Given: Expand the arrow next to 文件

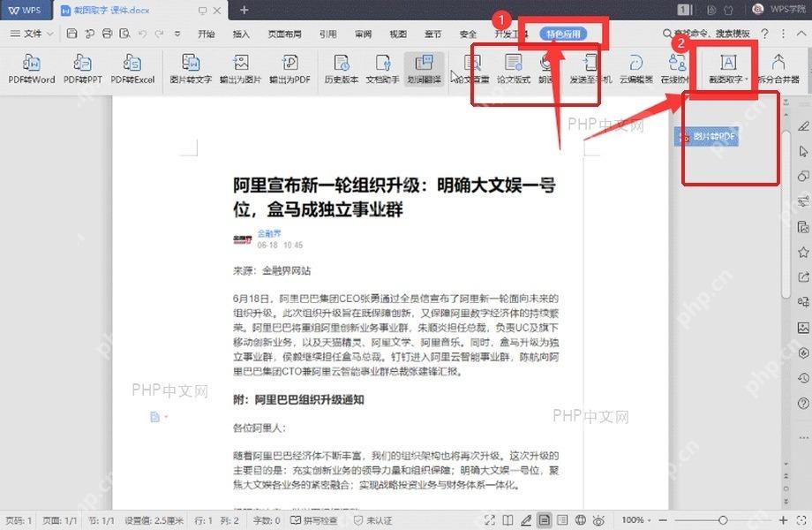Looking at the screenshot, I should click(50, 34).
